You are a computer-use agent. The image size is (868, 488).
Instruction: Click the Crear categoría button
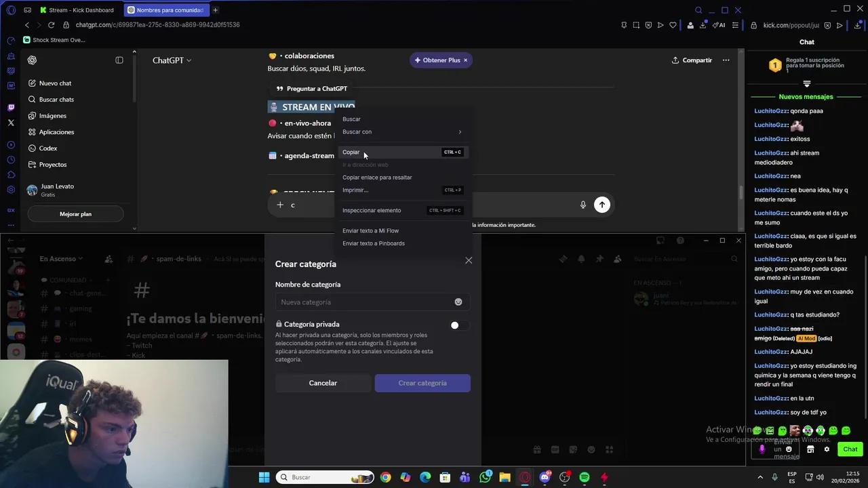422,384
